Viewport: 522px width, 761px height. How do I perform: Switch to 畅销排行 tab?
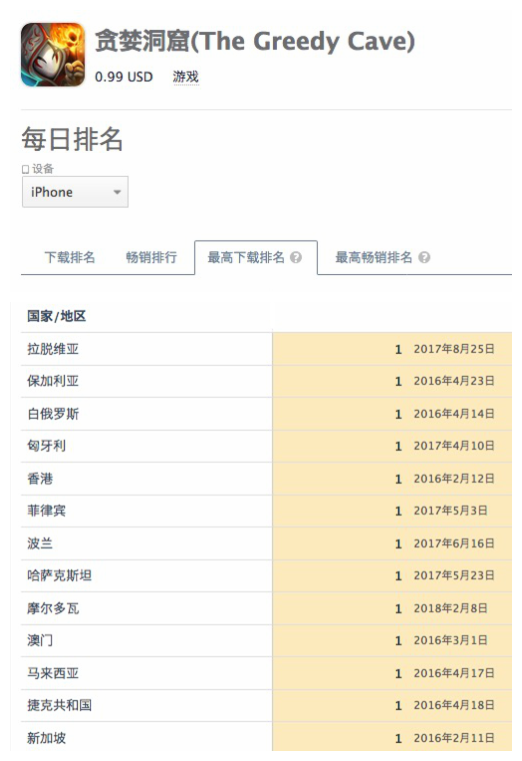tap(151, 257)
